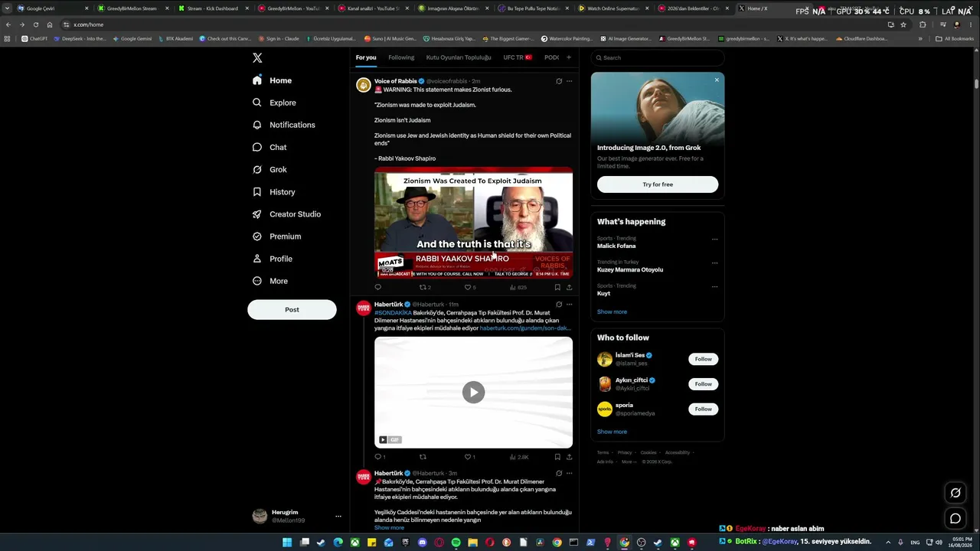Open Creator Studio in the sidebar
Viewport: 980px width, 551px height.
click(286, 214)
